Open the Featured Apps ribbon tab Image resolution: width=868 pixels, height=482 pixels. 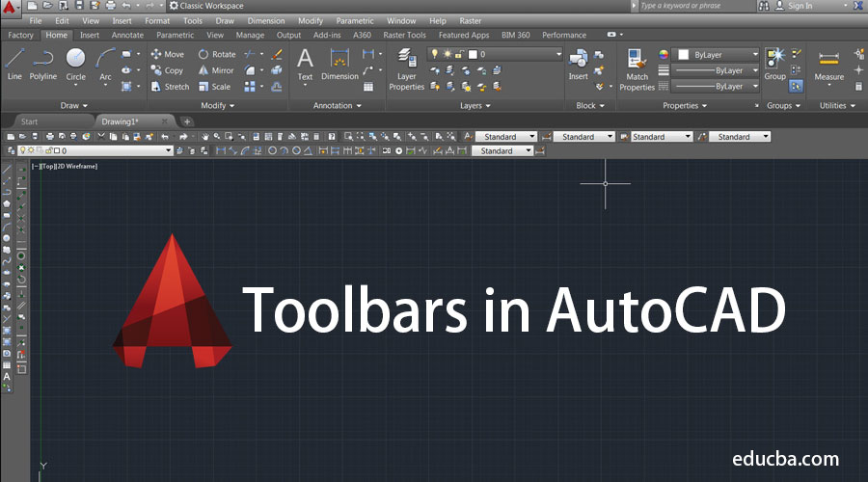pos(464,35)
